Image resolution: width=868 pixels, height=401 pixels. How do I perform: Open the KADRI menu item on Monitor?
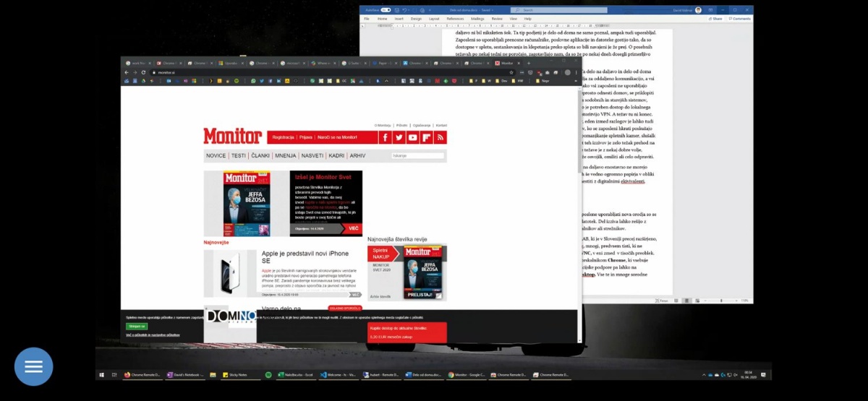coord(336,155)
